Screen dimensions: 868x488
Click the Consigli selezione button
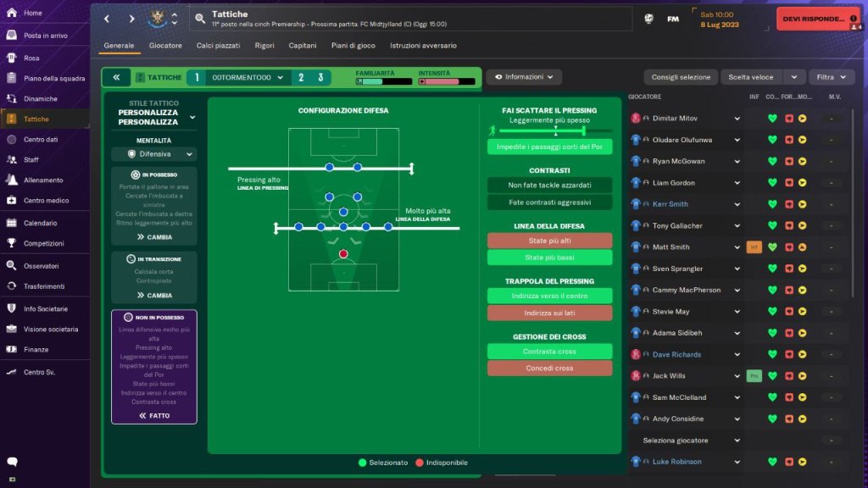(680, 77)
